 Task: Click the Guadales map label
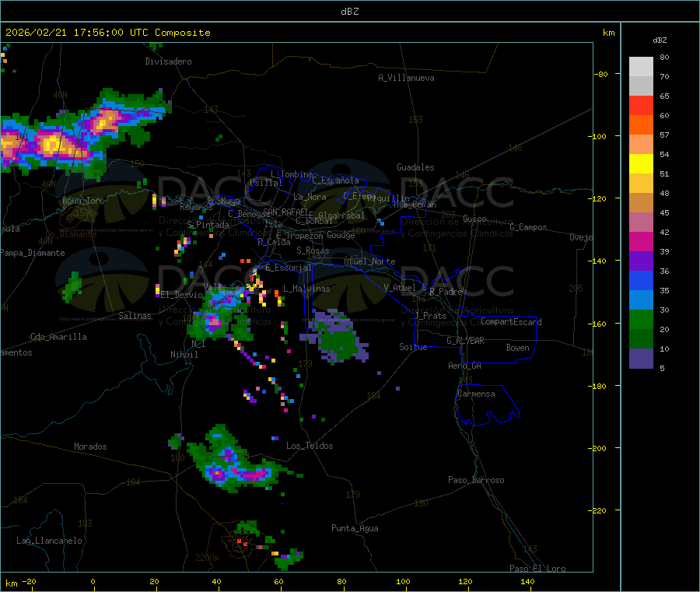(415, 167)
